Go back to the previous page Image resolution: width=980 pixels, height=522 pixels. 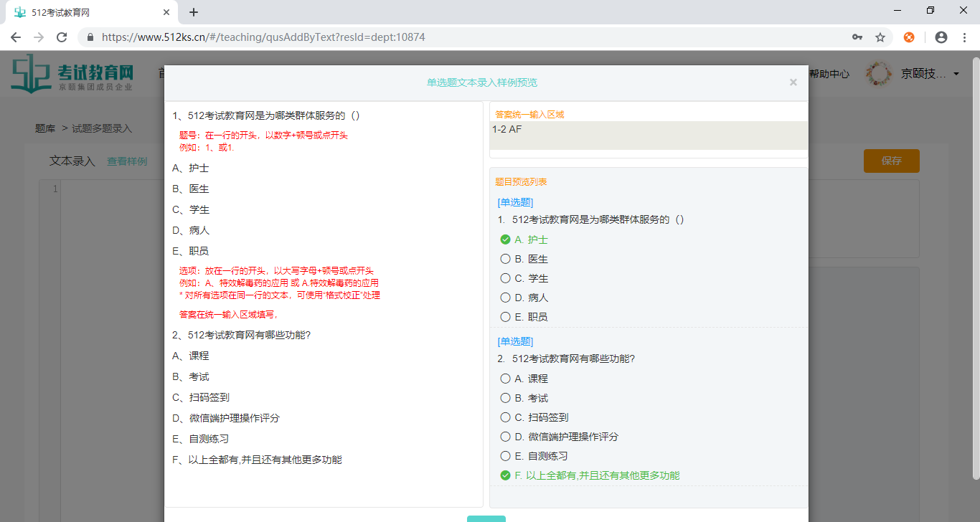pos(16,37)
